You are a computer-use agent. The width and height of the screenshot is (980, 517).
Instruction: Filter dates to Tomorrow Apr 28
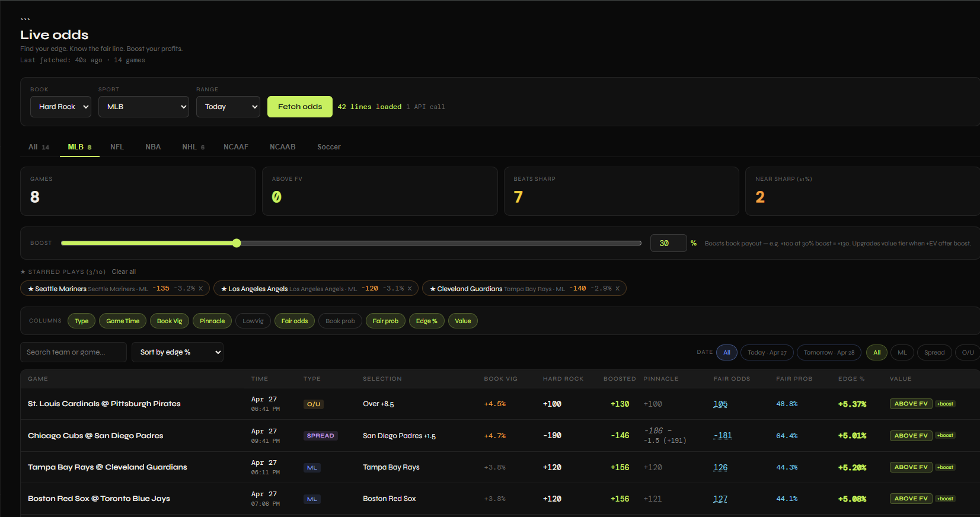click(x=829, y=352)
